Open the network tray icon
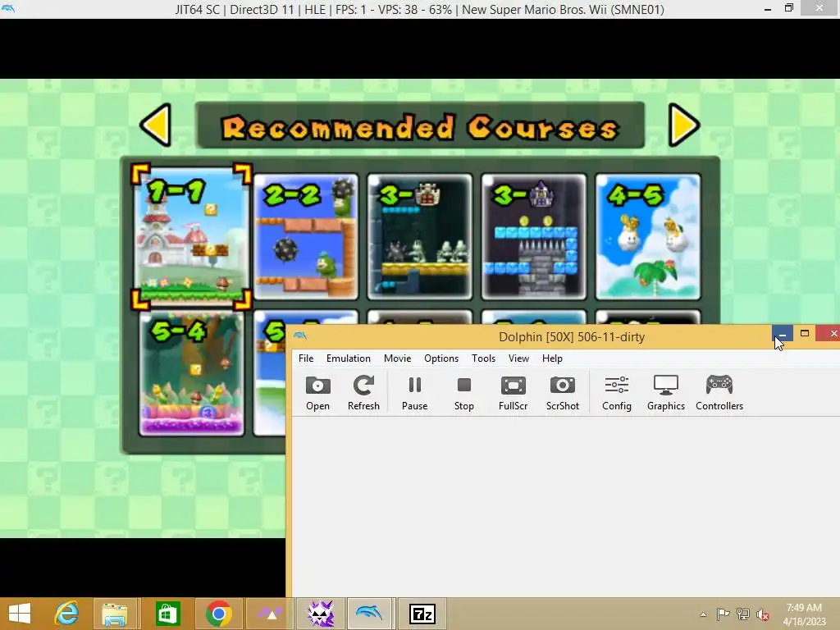Screen dimensions: 840x630 (x=743, y=614)
